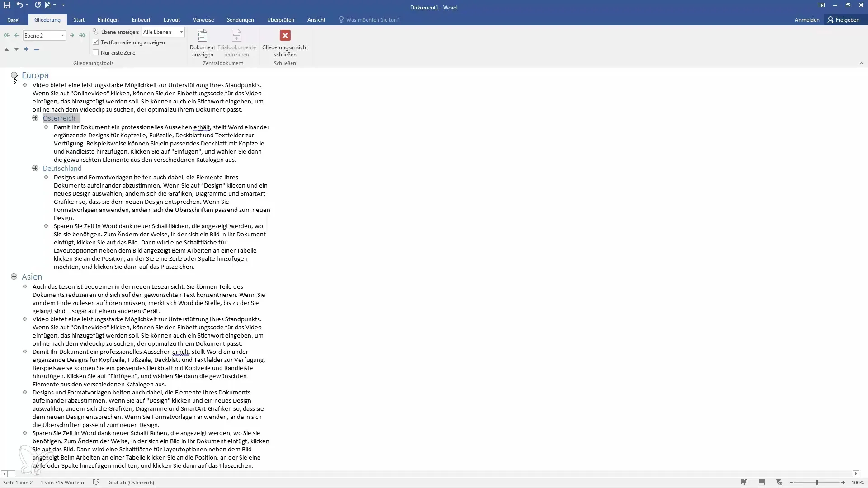Click the plus symbol beside Deutschland heading

pyautogui.click(x=35, y=168)
